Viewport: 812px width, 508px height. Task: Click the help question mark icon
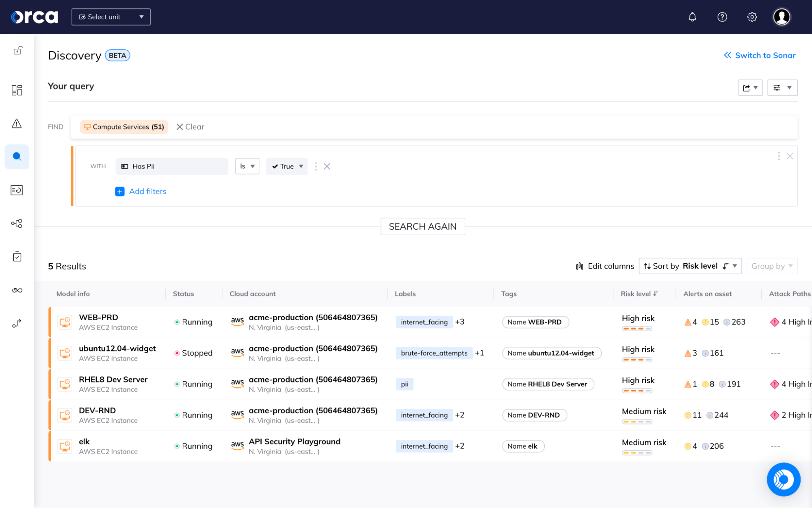tap(722, 17)
